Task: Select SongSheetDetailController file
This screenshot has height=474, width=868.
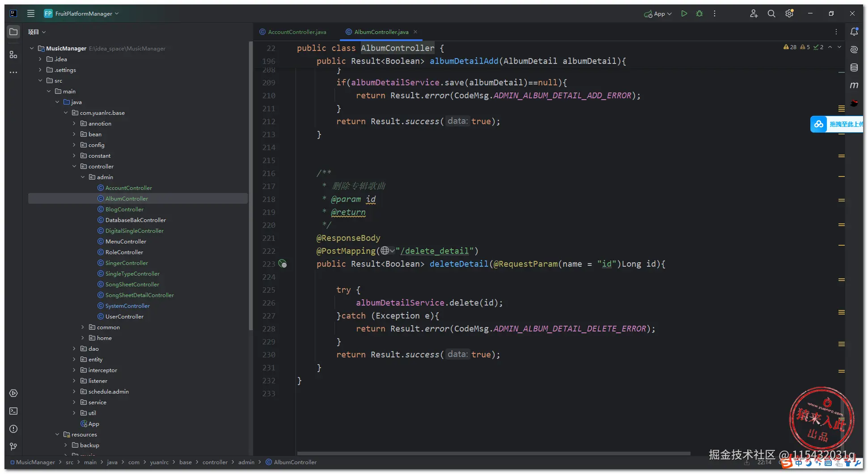Action: pos(140,295)
